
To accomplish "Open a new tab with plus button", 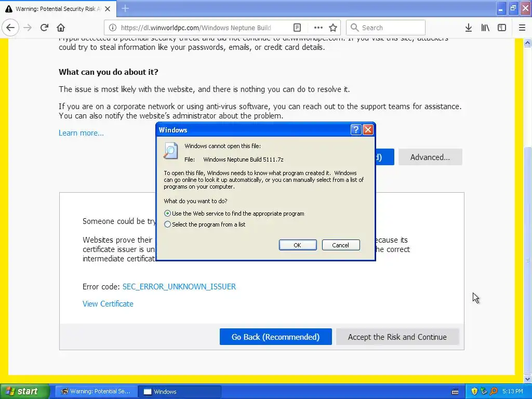I will [x=125, y=8].
